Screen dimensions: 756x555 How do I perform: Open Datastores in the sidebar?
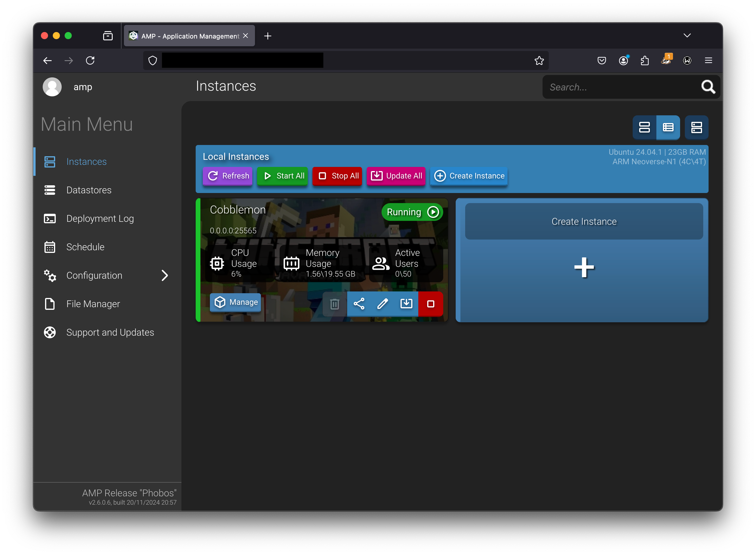(108, 190)
